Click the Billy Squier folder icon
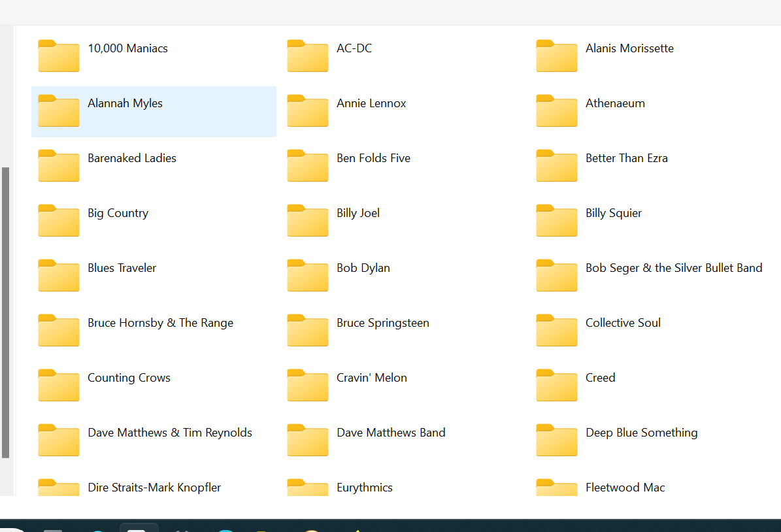The height and width of the screenshot is (532, 781). (x=557, y=220)
